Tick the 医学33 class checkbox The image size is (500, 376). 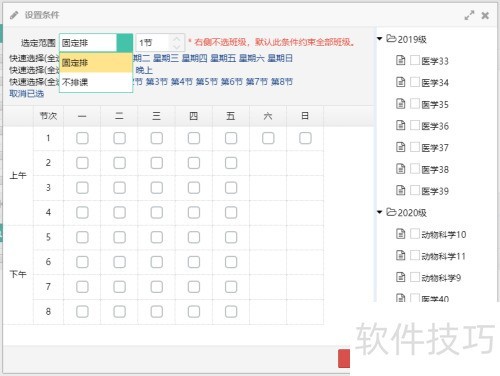tap(415, 60)
